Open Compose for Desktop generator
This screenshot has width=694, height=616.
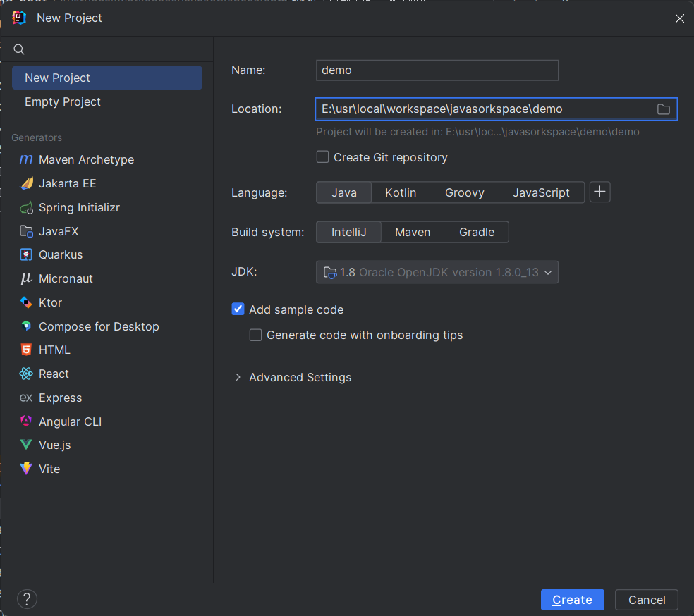coord(107,326)
